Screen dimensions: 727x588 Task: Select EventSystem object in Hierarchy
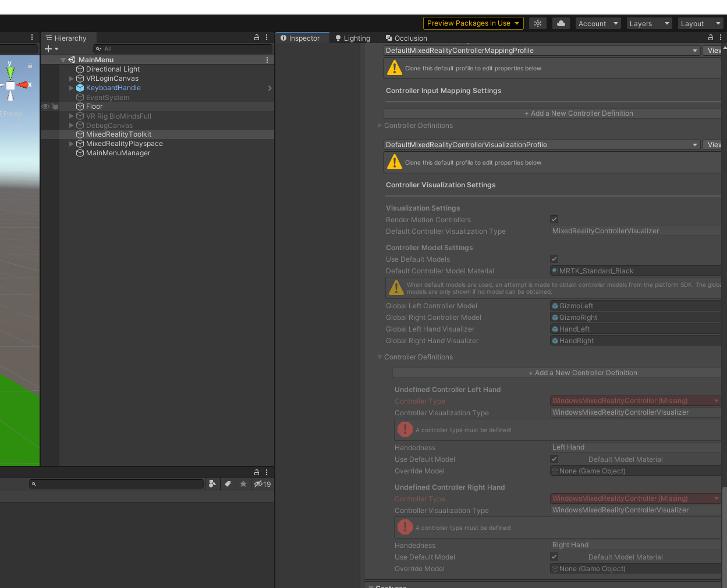pos(108,98)
